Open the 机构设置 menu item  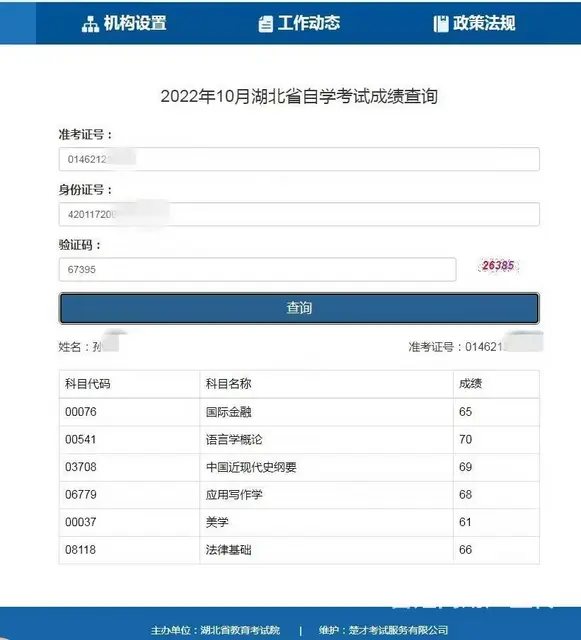[124, 23]
